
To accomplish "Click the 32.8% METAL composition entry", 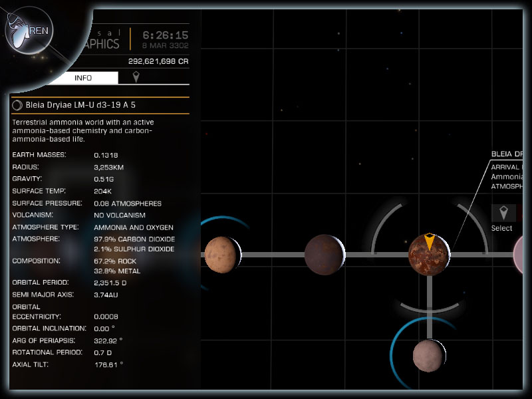I will tap(117, 271).
